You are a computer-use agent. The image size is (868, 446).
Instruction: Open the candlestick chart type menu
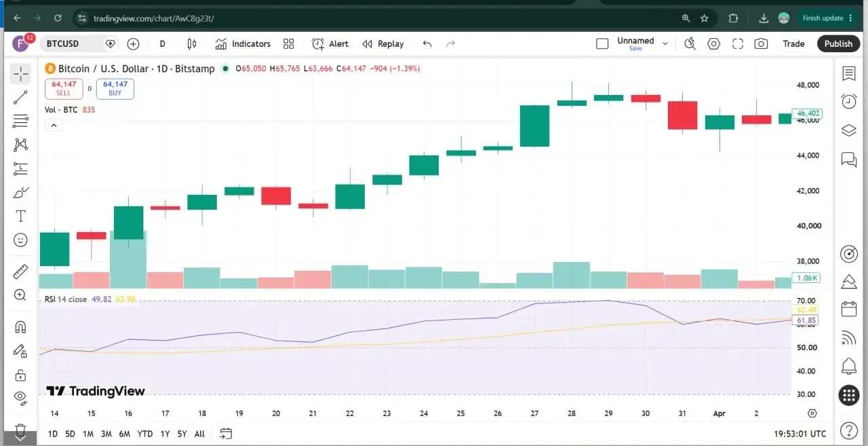[x=192, y=43]
